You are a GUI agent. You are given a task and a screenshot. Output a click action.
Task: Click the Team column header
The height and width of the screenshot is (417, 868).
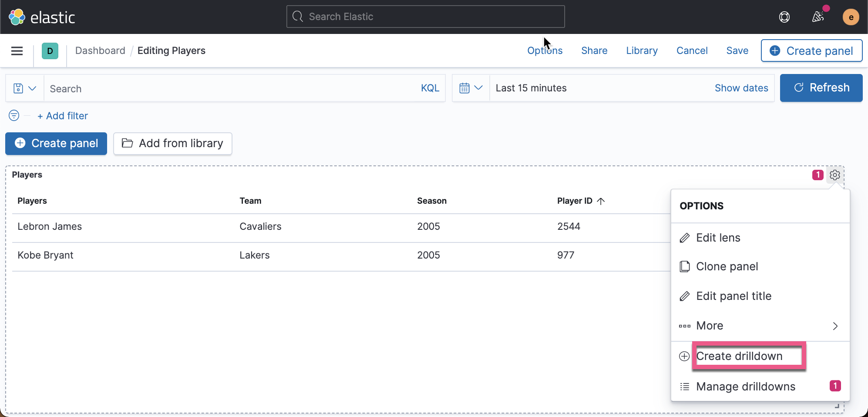pos(250,201)
